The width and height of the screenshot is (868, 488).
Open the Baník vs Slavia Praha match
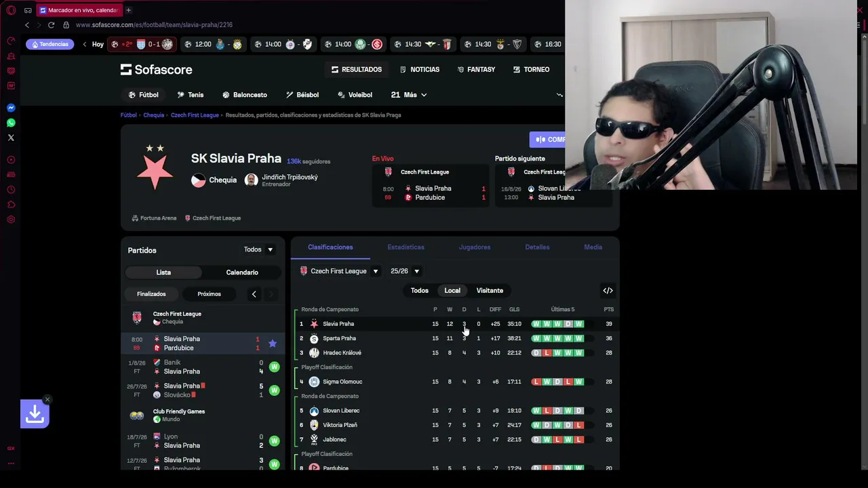coord(203,367)
